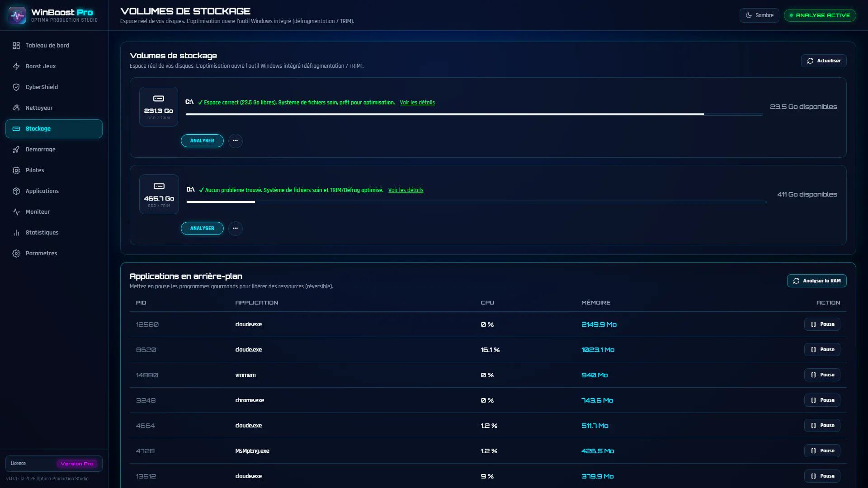The image size is (868, 488).
Task: Open the Nettoyeur menu item
Action: coord(54,108)
